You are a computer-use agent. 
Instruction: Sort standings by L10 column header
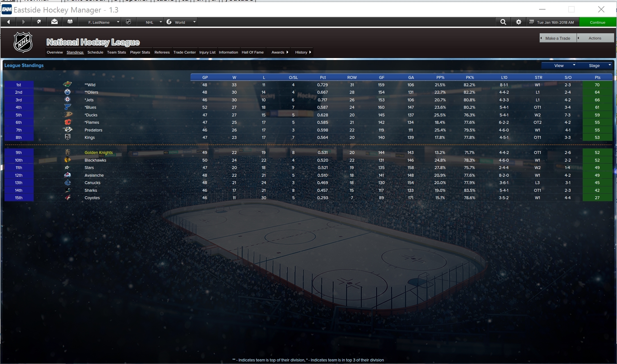point(504,77)
